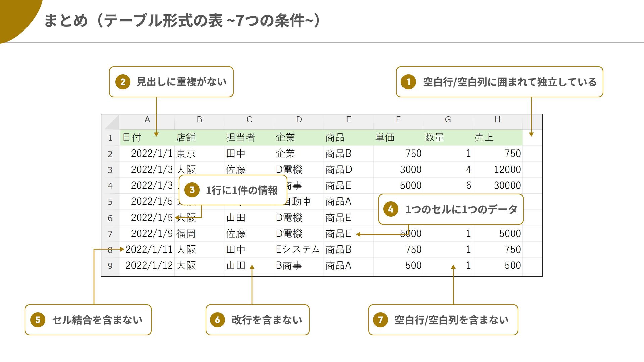Select the 商品D cell
644x362 pixels.
tap(348, 170)
